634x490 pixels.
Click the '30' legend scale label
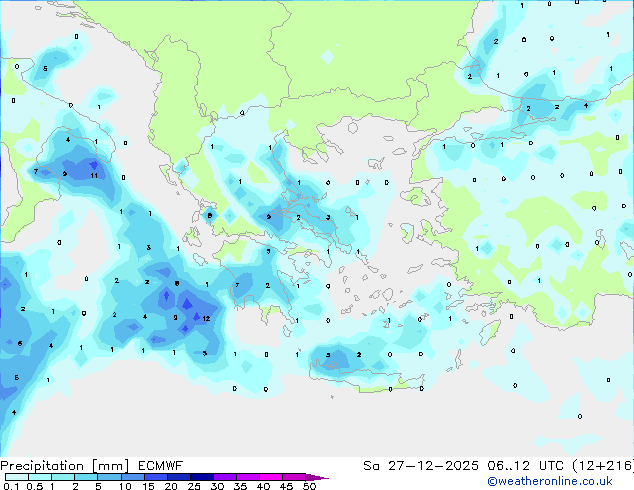[217, 486]
